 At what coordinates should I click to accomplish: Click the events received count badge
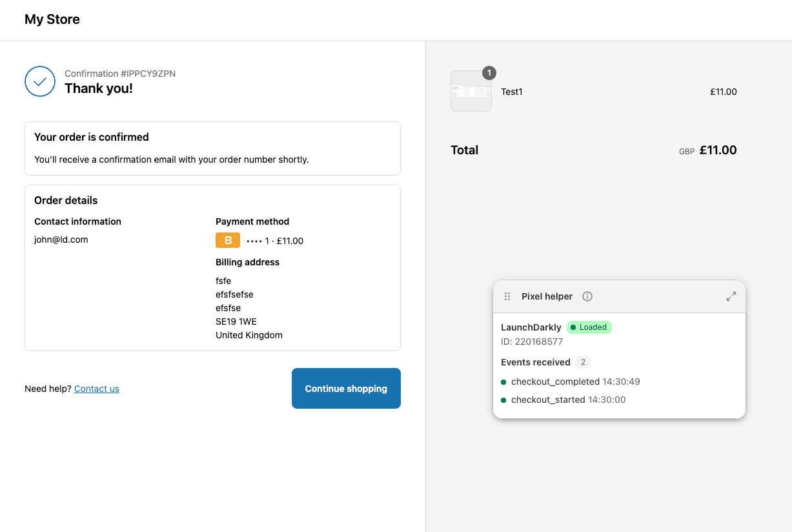coord(583,362)
